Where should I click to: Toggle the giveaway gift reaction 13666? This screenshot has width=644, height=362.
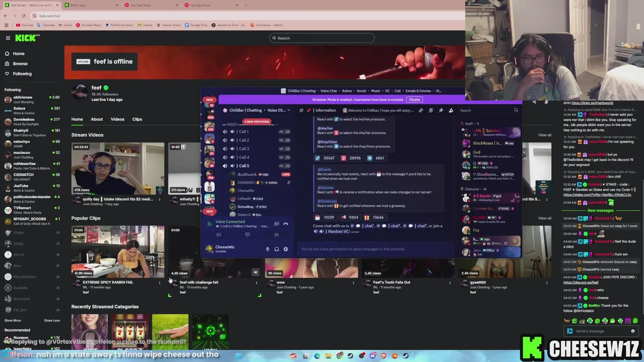(x=374, y=217)
